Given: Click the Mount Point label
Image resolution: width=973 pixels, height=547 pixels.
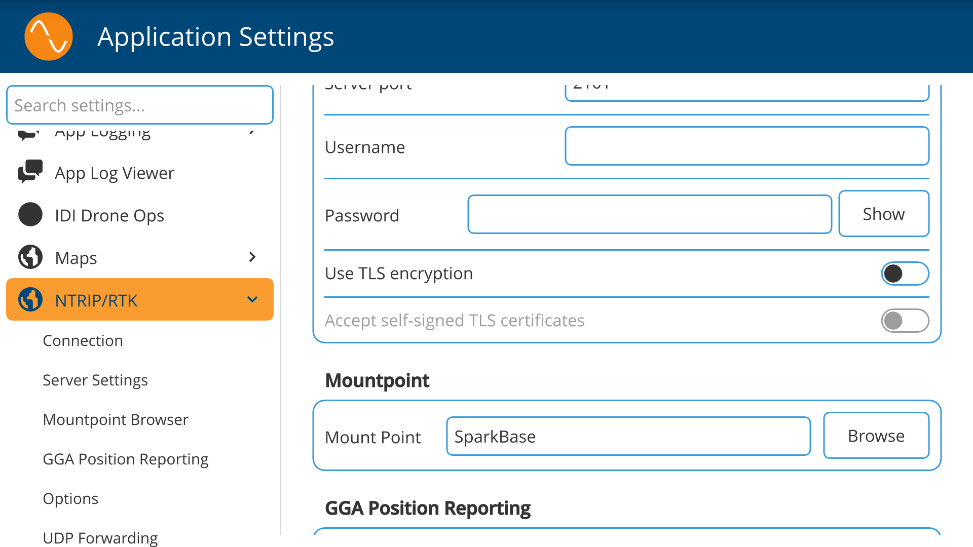Looking at the screenshot, I should coord(373,437).
